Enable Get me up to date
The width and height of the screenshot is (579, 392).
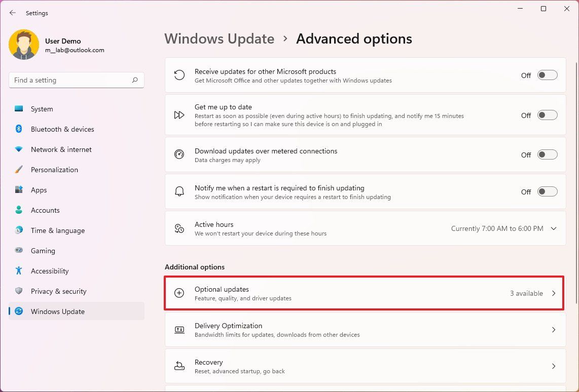click(547, 114)
